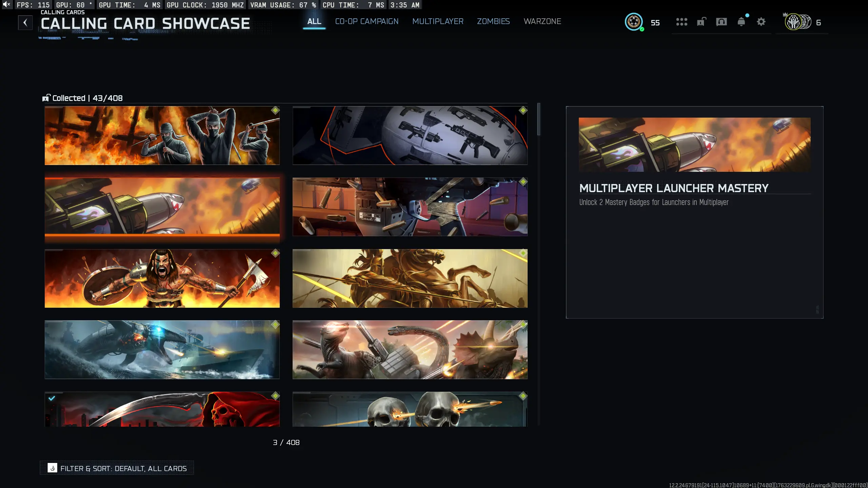Image resolution: width=868 pixels, height=488 pixels.
Task: Open the player rank emblem
Action: click(634, 22)
